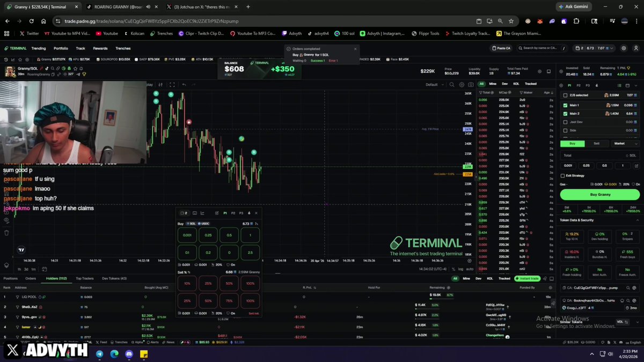
Task: Toggle the log scale on chart
Action: [460, 269]
